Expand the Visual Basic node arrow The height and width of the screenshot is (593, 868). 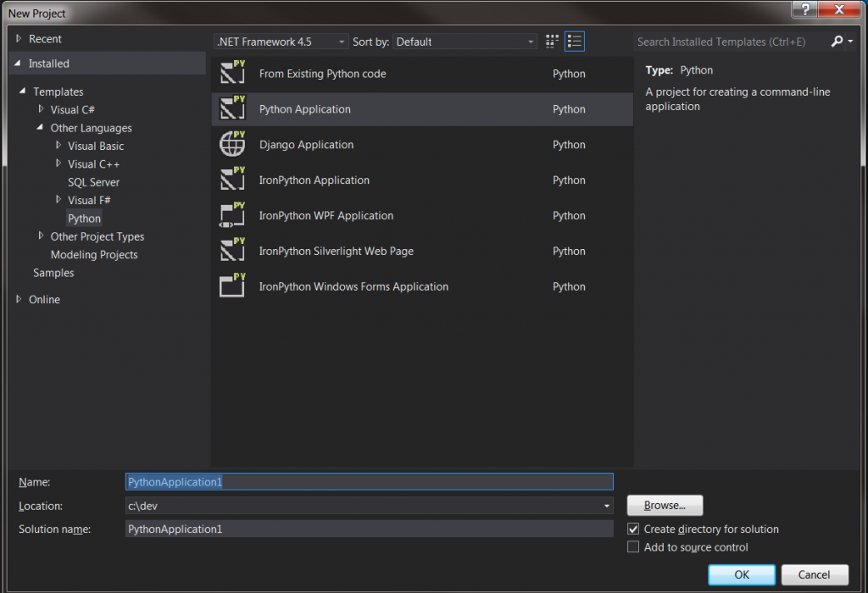coord(58,145)
